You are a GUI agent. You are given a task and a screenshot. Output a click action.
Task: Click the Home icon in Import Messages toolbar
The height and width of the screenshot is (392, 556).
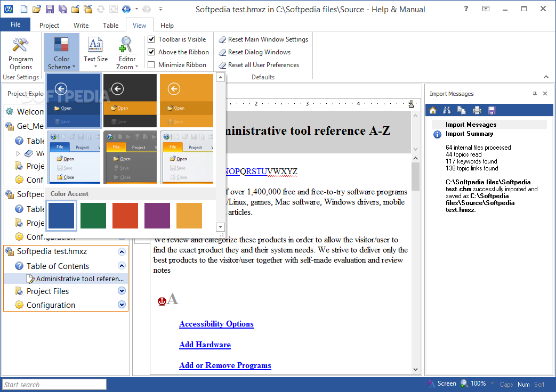pos(433,110)
